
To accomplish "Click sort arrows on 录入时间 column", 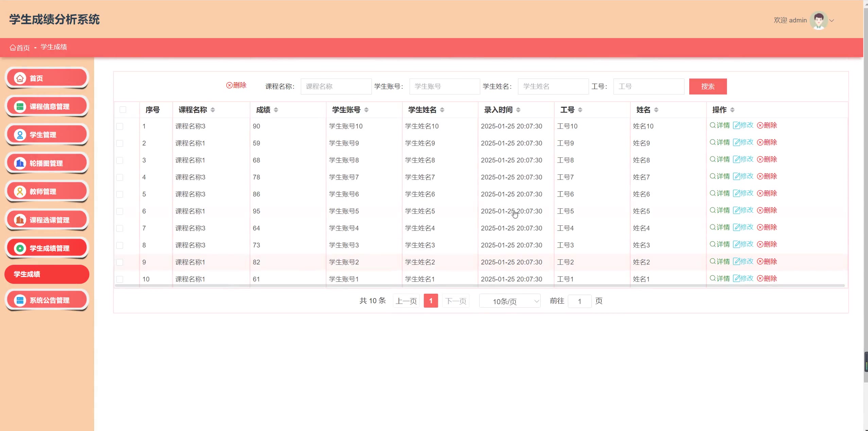I will (518, 110).
